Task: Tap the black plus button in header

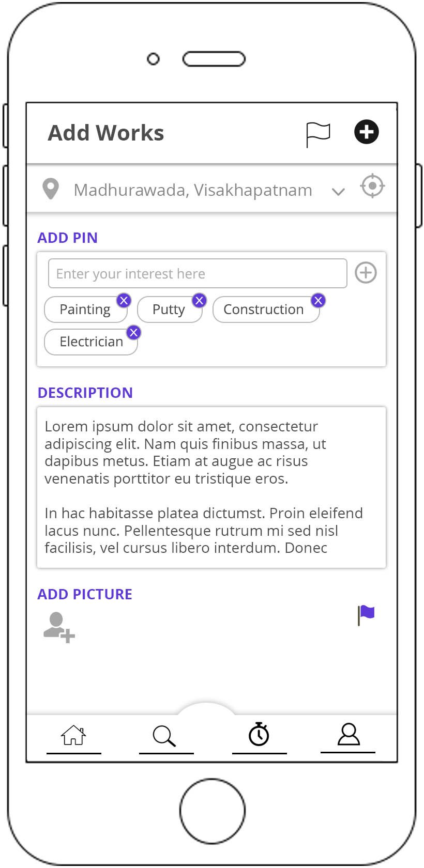Action: (366, 132)
